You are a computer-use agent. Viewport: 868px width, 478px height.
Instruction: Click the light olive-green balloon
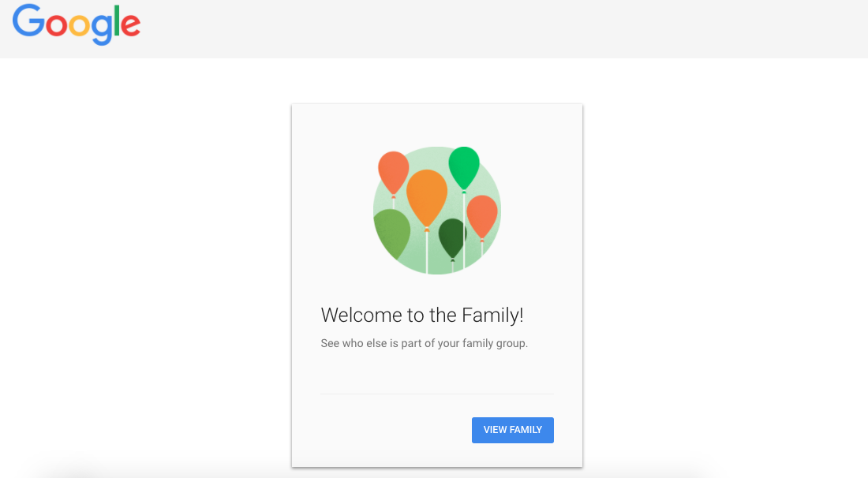391,233
